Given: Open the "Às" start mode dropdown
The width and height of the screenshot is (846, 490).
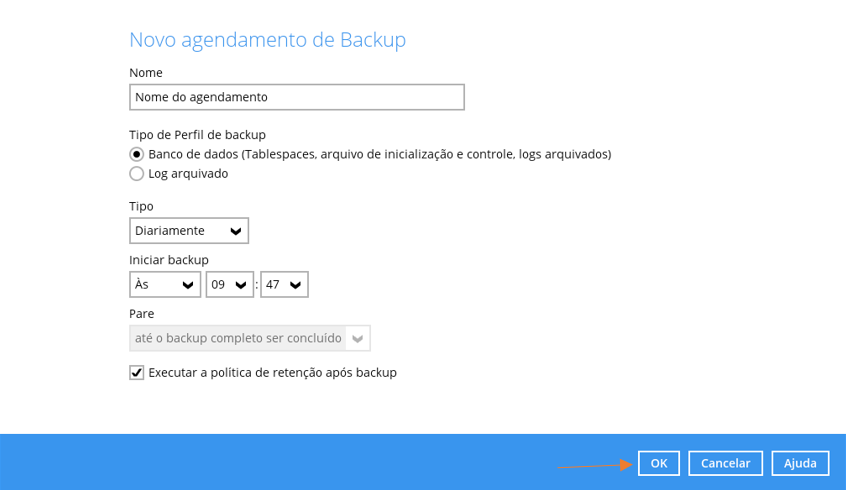Looking at the screenshot, I should [165, 285].
